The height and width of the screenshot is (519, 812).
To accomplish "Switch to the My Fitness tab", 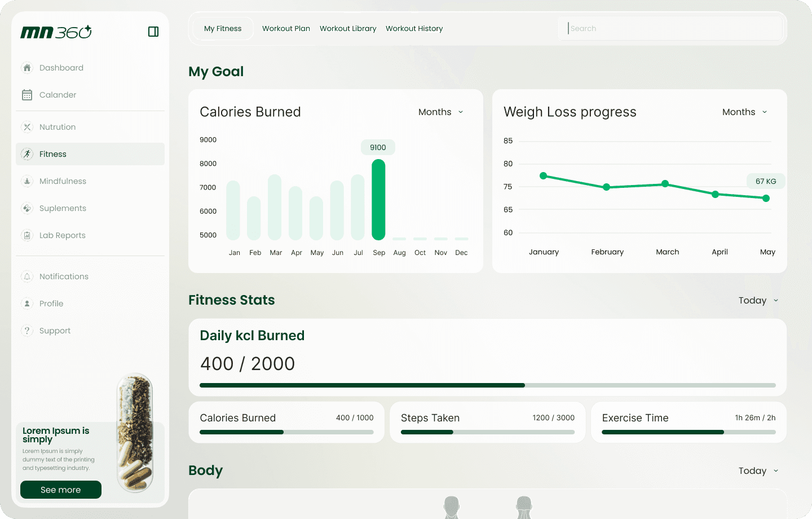I will click(x=223, y=29).
